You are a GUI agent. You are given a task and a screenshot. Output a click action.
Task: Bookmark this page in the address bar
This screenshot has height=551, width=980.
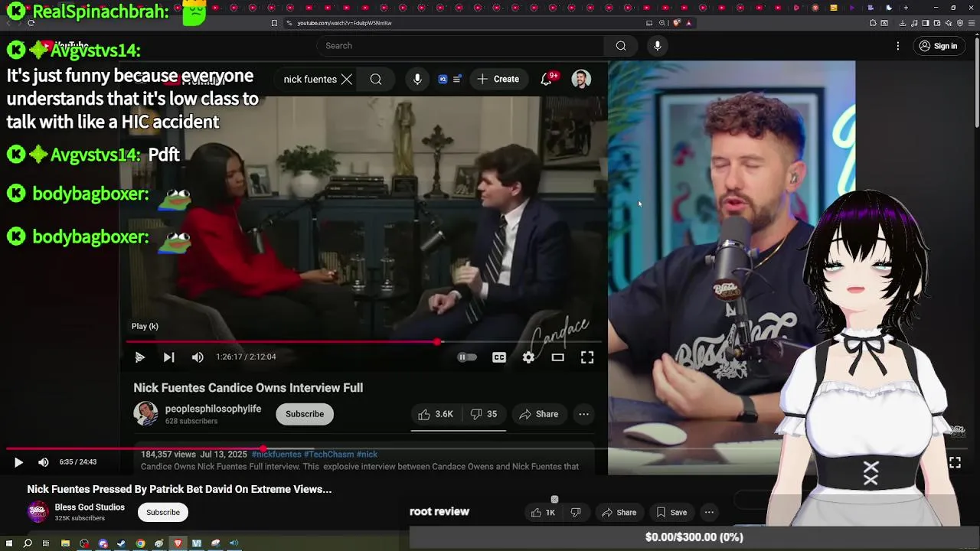[x=274, y=23]
